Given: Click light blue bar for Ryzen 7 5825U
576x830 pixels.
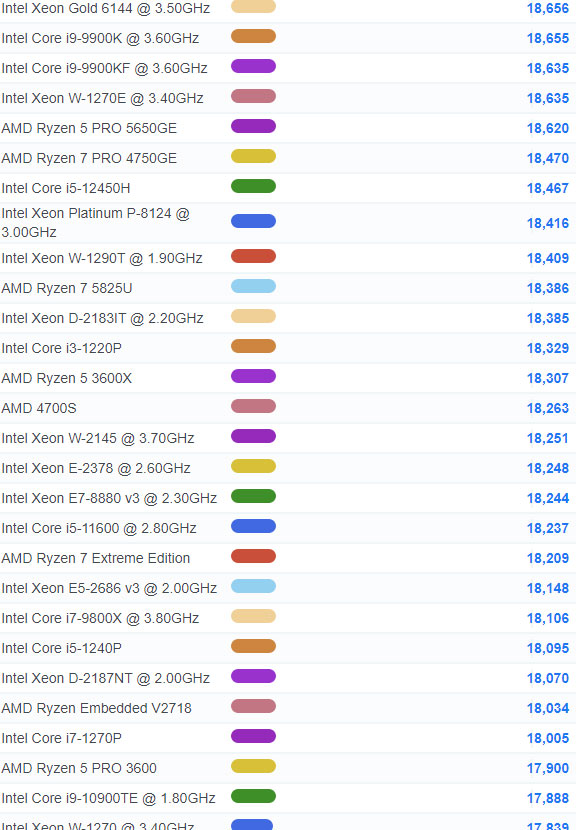Looking at the screenshot, I should click(x=254, y=286).
